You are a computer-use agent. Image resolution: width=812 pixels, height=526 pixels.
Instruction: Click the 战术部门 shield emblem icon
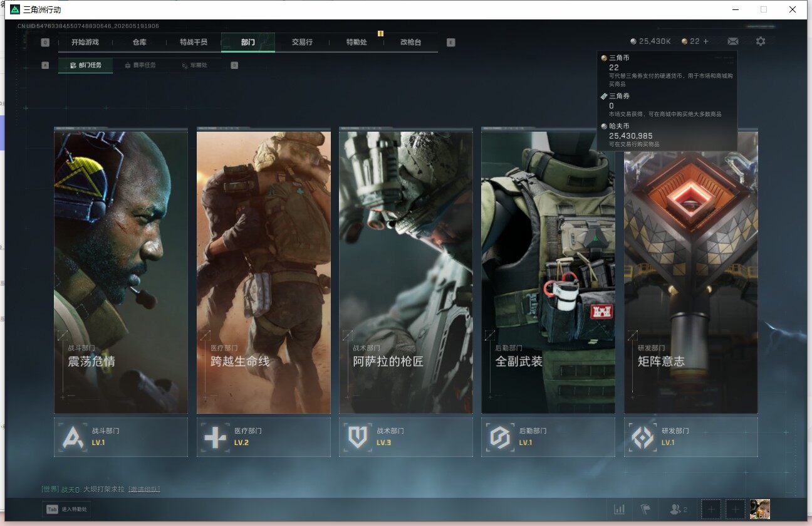click(358, 437)
